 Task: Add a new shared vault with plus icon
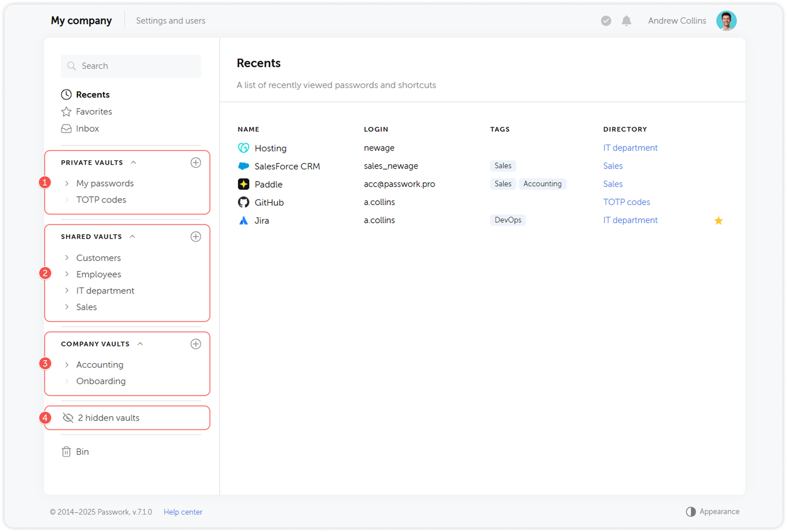click(196, 237)
